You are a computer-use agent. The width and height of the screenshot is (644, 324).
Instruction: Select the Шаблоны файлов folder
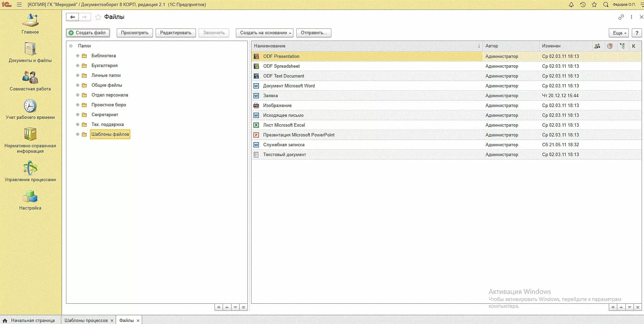coord(110,134)
